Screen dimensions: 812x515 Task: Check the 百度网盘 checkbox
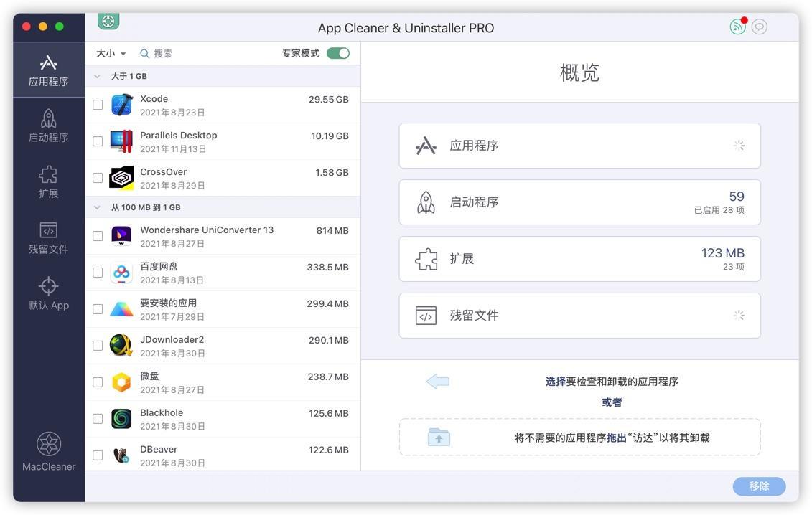(x=98, y=273)
